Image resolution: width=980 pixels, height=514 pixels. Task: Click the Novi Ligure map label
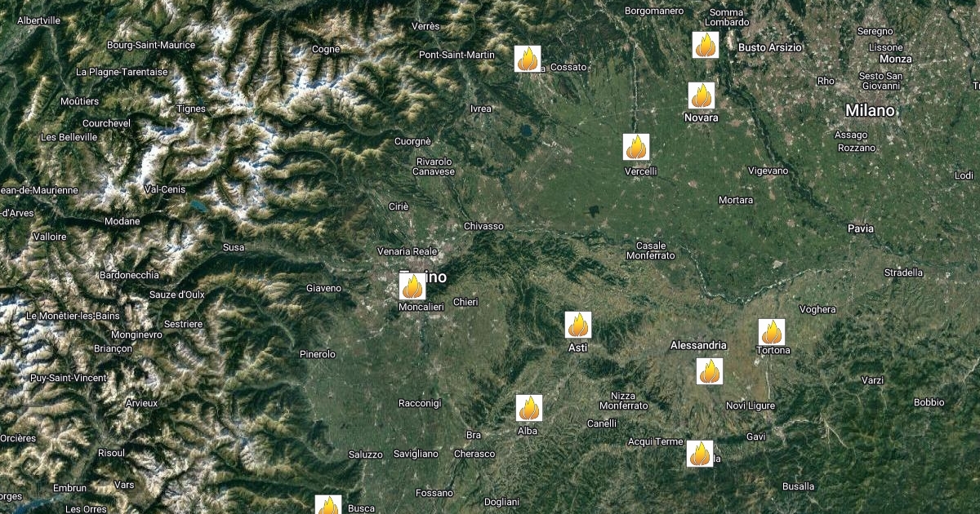pyautogui.click(x=751, y=405)
